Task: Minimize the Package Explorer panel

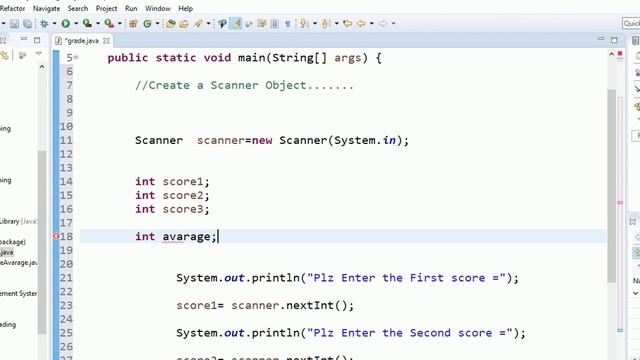Action: point(24,39)
